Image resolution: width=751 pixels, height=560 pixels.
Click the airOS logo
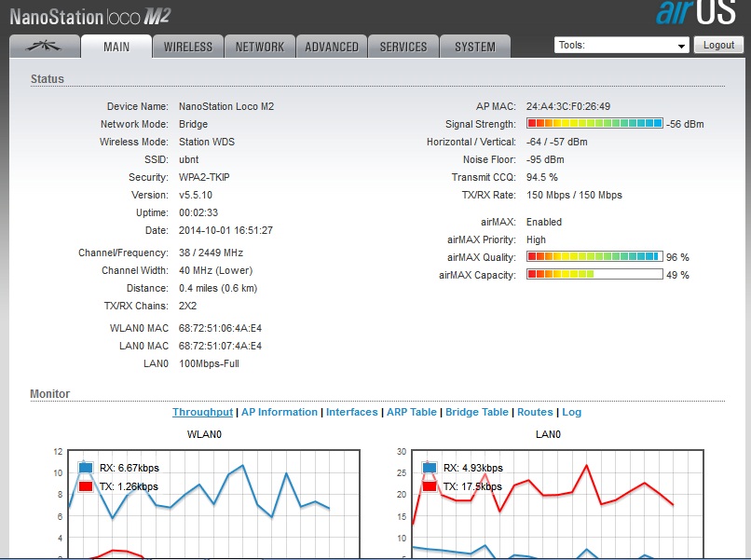(x=696, y=12)
